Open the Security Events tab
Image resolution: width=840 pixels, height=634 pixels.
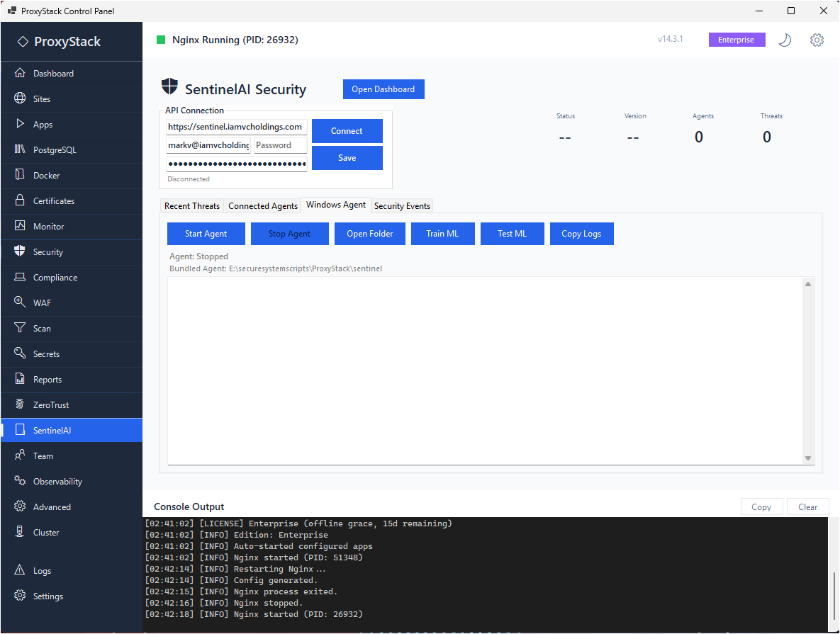tap(402, 205)
